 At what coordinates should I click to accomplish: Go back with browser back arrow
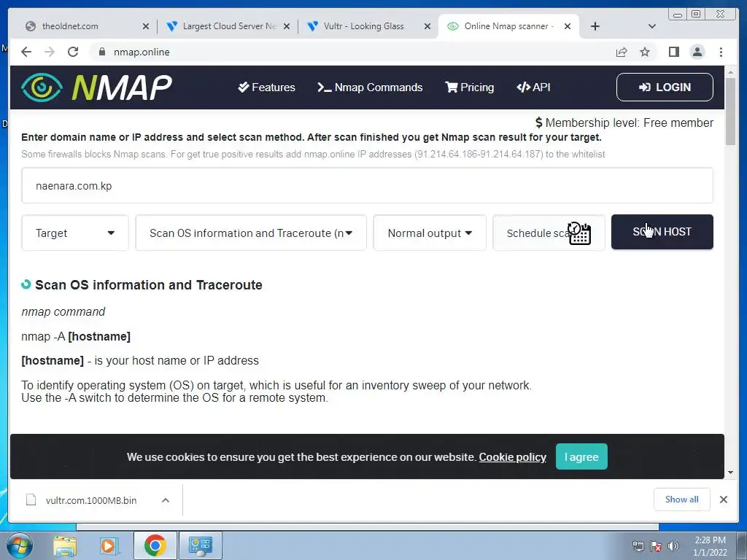(26, 52)
